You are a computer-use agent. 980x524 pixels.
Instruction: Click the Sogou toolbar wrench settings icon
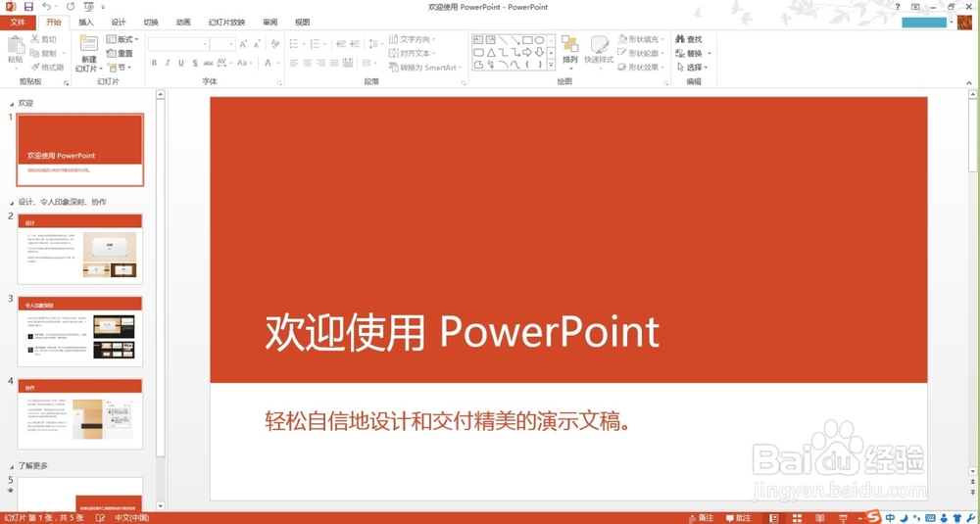coord(970,518)
